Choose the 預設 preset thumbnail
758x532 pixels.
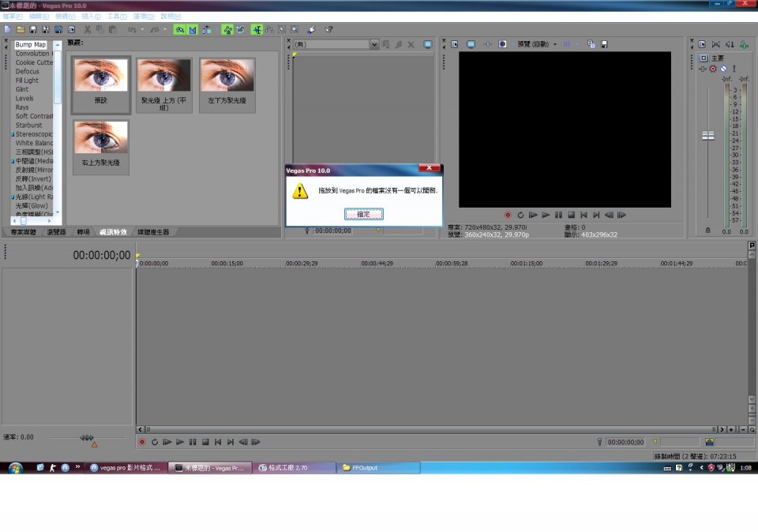(100, 84)
